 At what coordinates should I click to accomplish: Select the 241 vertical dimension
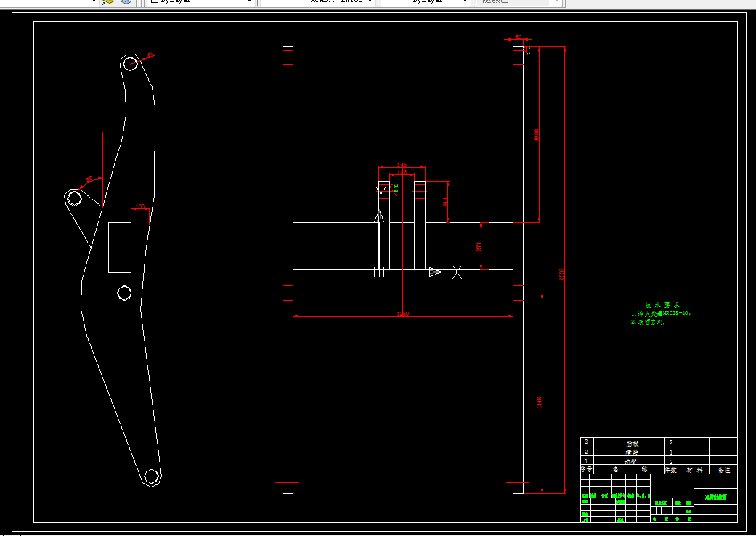click(x=445, y=201)
